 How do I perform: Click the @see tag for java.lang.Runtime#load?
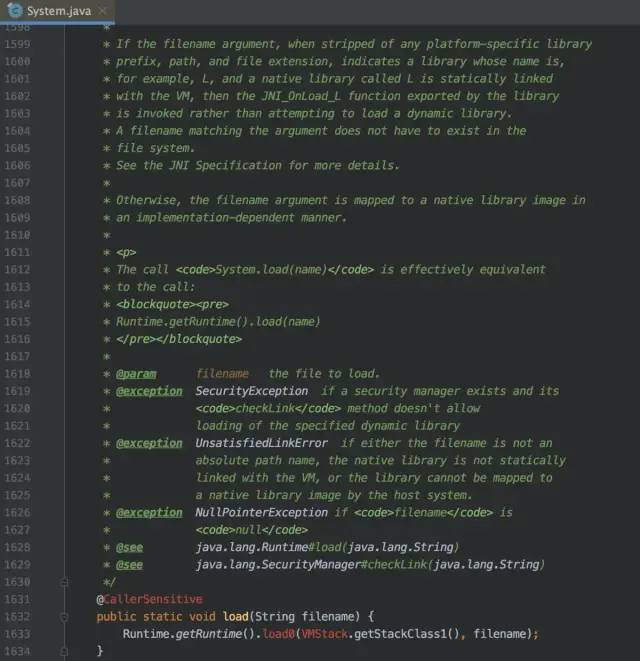[129, 547]
